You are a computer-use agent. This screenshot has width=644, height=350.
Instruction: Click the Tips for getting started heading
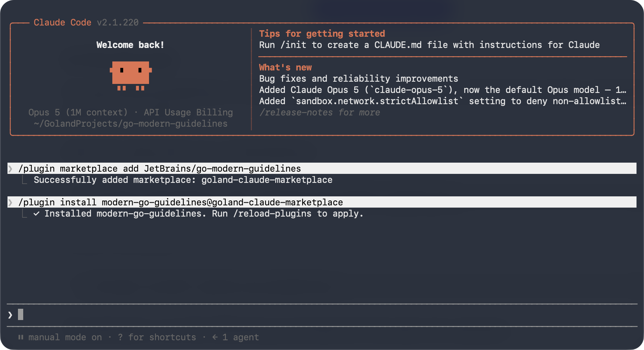coord(322,34)
